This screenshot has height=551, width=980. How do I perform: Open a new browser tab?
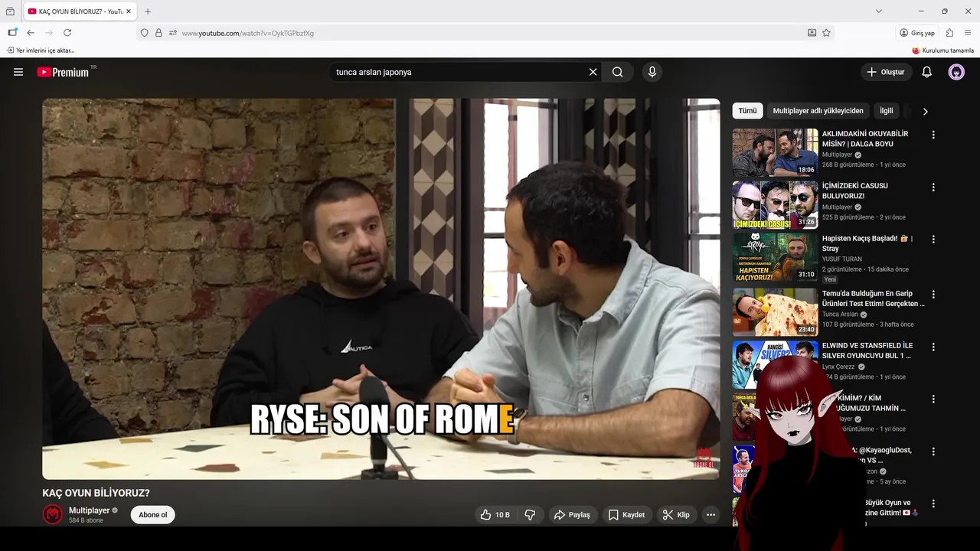tap(148, 11)
